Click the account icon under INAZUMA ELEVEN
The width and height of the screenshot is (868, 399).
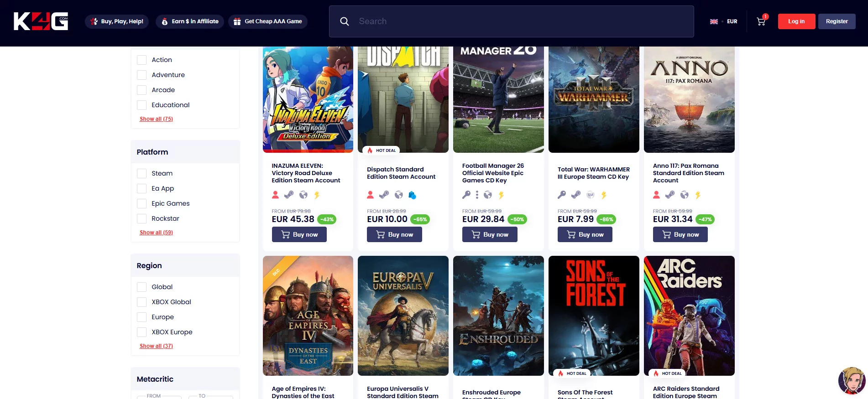pyautogui.click(x=275, y=195)
